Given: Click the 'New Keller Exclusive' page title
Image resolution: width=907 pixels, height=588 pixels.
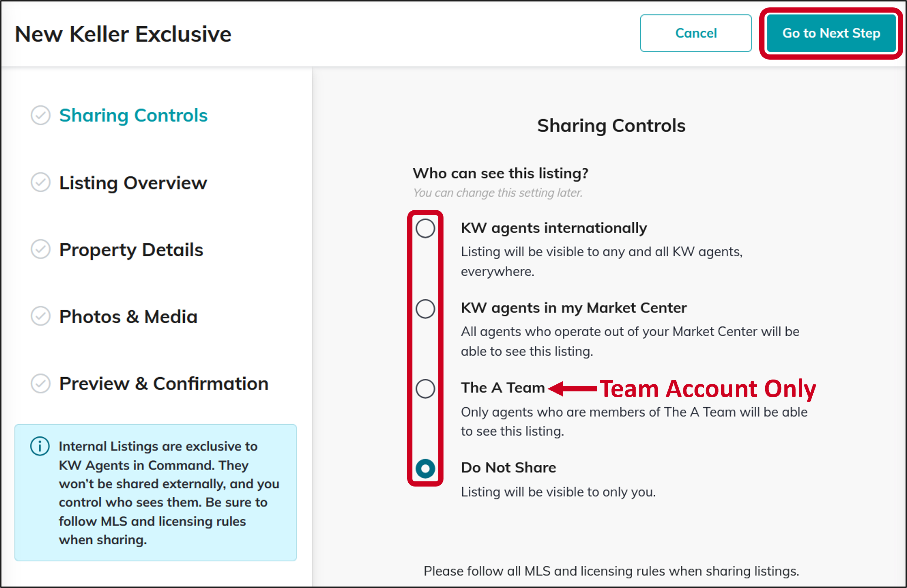Looking at the screenshot, I should 123,34.
